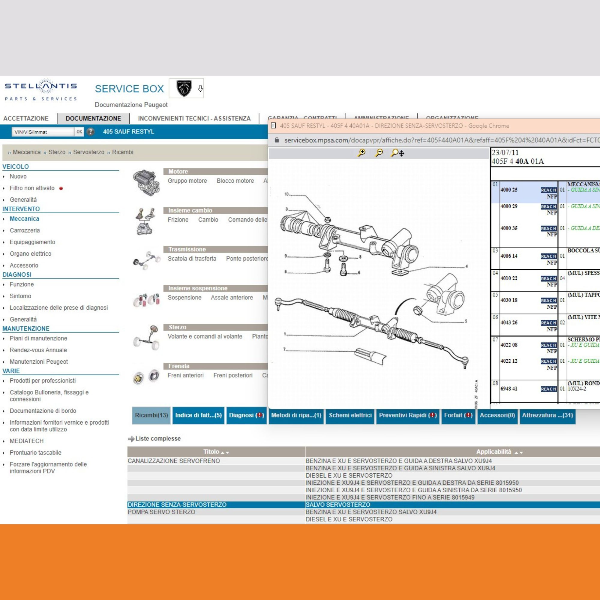600x600 pixels.
Task: Click part number 4000 25 in popup table
Action: pos(509,190)
